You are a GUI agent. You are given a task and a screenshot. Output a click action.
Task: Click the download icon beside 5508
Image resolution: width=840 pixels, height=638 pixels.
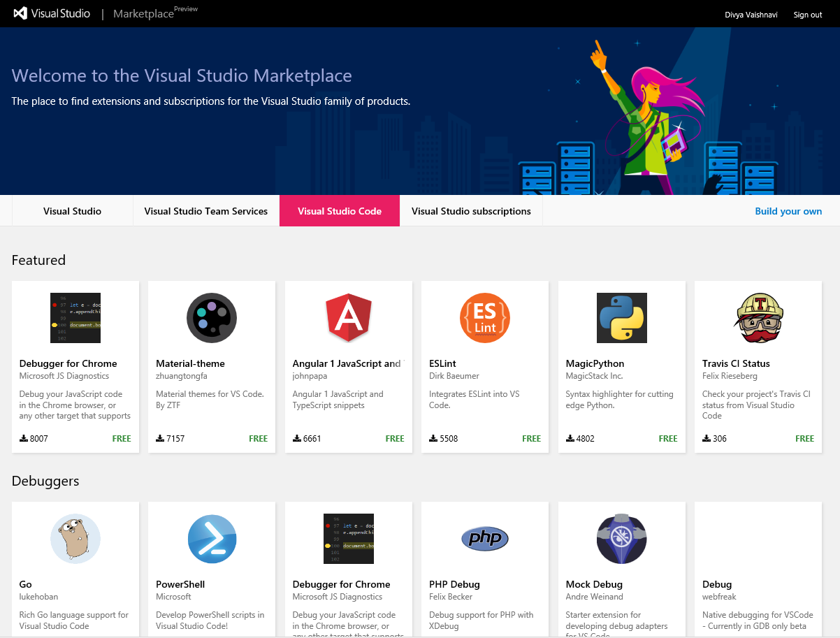click(x=433, y=438)
